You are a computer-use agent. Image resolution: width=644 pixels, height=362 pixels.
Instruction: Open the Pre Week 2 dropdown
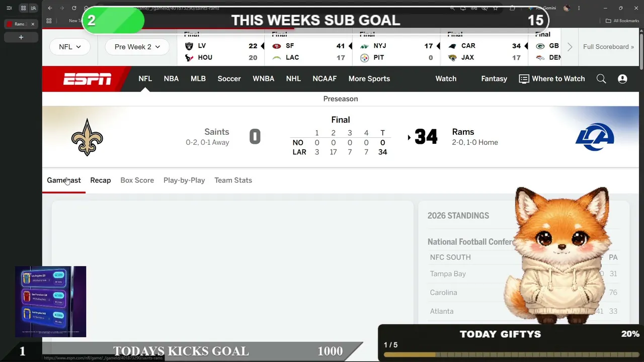(x=137, y=47)
